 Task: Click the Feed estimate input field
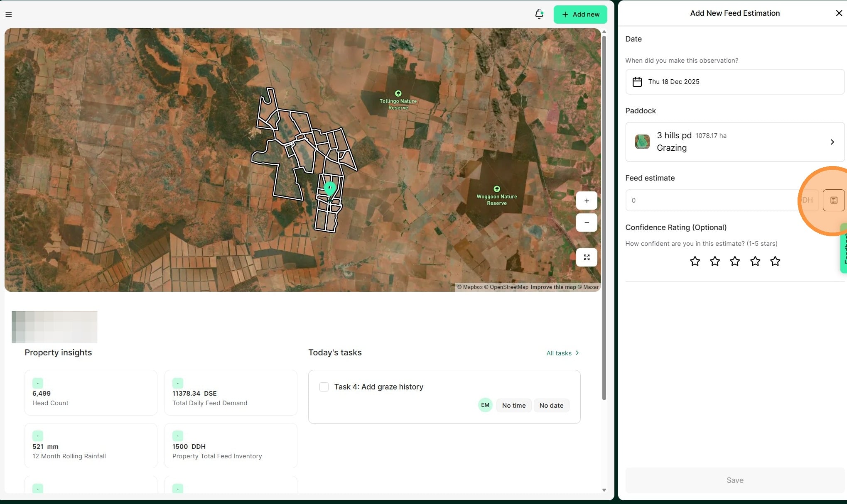(710, 201)
